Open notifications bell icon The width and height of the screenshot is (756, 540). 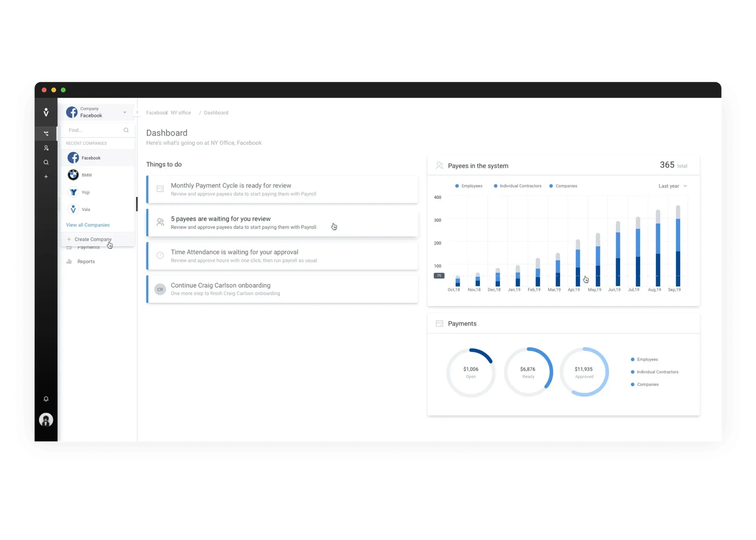coord(46,399)
